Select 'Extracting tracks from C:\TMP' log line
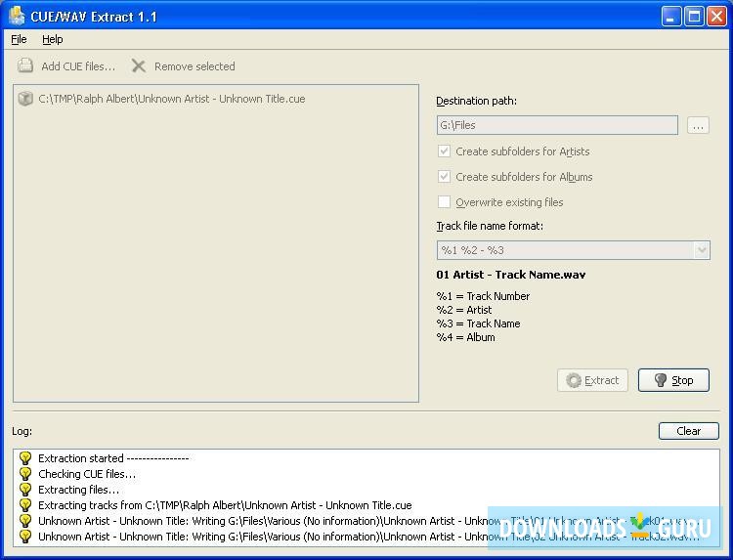The height and width of the screenshot is (560, 733). (225, 505)
